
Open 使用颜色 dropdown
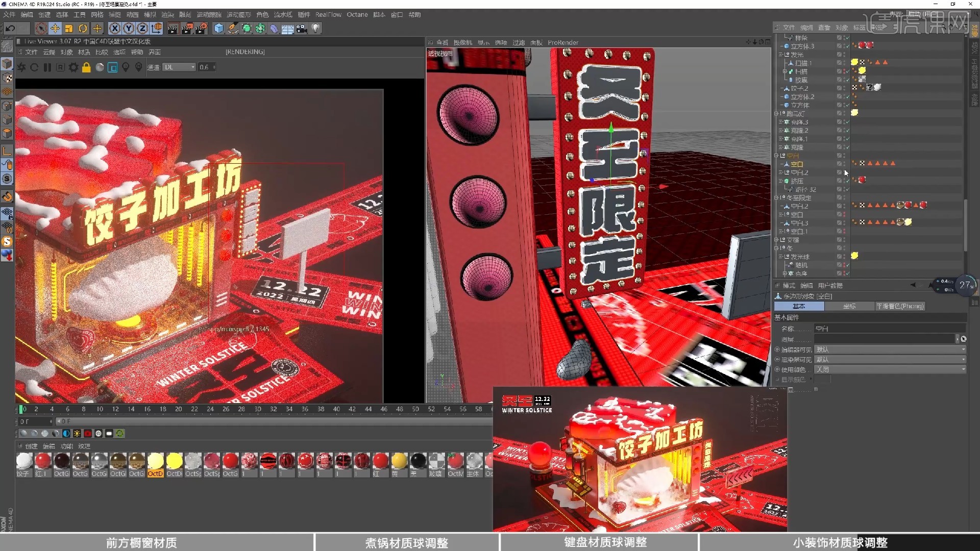pos(890,369)
